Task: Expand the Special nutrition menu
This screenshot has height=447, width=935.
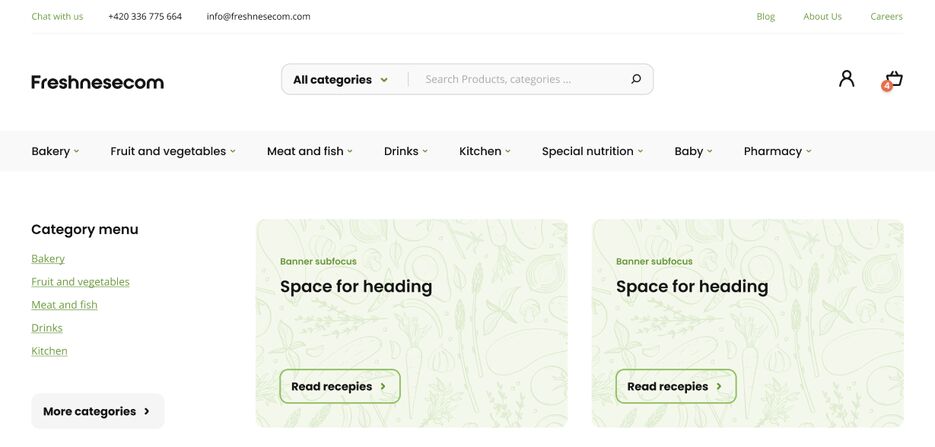Action: point(592,151)
